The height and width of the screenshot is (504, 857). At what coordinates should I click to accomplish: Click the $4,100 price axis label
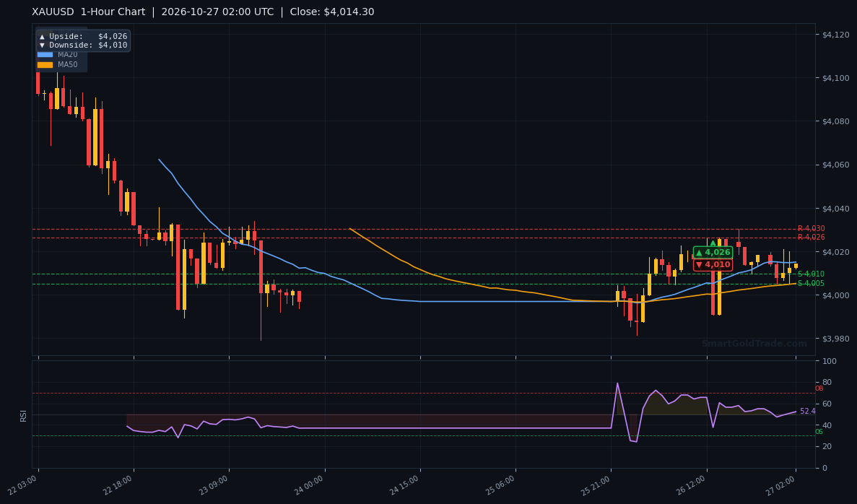click(x=835, y=78)
